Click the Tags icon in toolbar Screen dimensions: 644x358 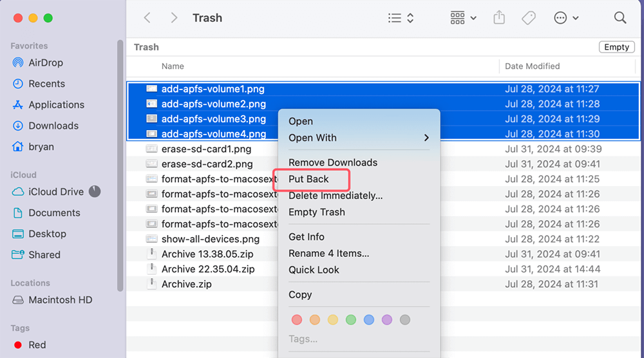[x=529, y=18]
